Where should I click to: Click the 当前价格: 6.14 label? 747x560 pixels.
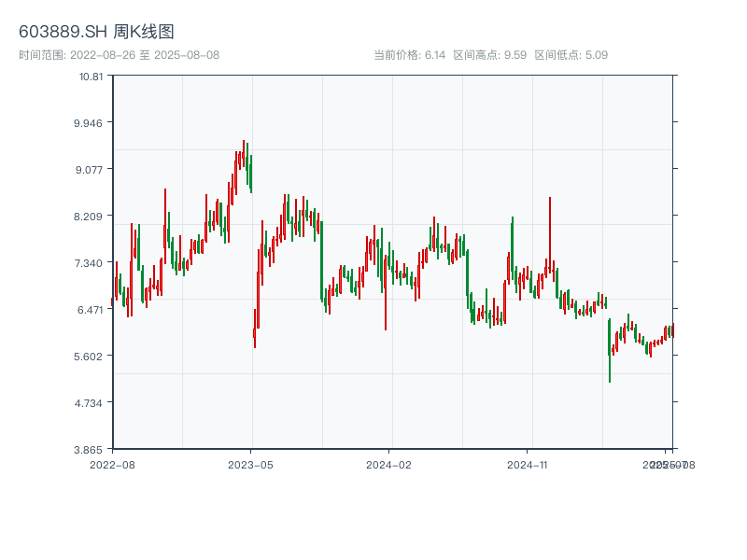pyautogui.click(x=409, y=55)
